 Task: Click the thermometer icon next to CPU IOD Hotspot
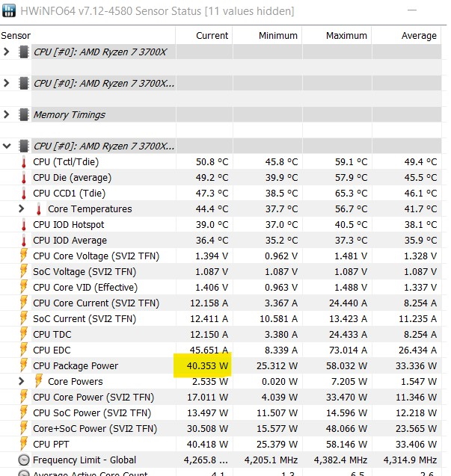coord(24,225)
